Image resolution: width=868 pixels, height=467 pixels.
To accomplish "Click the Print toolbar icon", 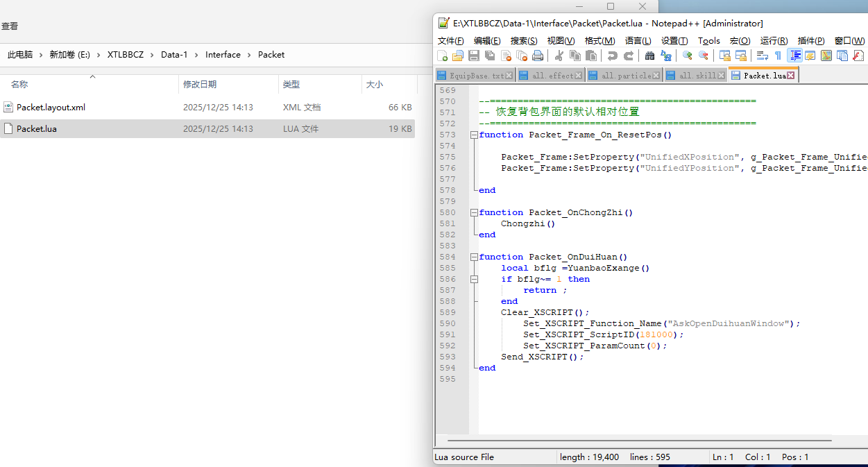I will [x=537, y=56].
